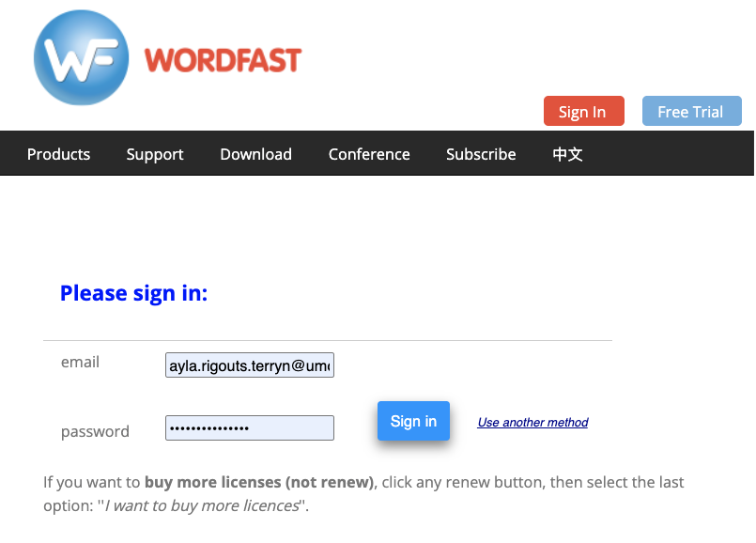756x543 pixels.
Task: Open the Products menu
Action: pyautogui.click(x=59, y=154)
